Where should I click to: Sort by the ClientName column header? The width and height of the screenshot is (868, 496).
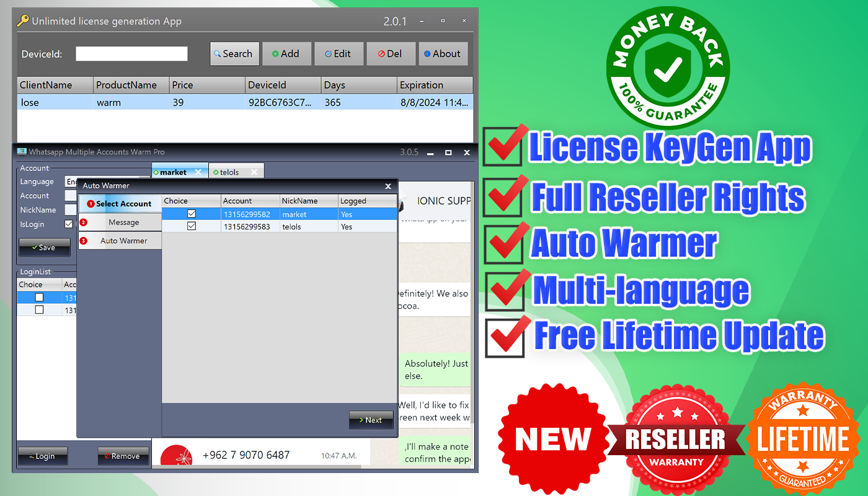pos(55,85)
